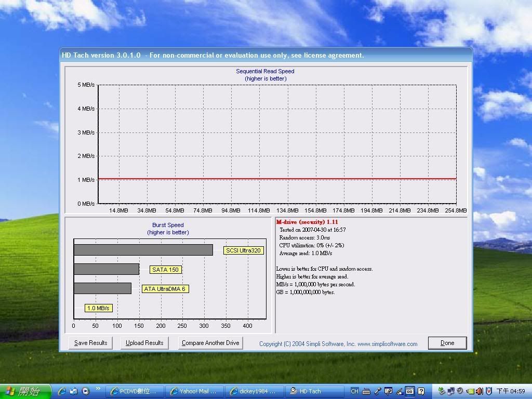Viewport: 532px width, 399px height.
Task: Switch to dickey1984 taskbar window
Action: tap(256, 391)
